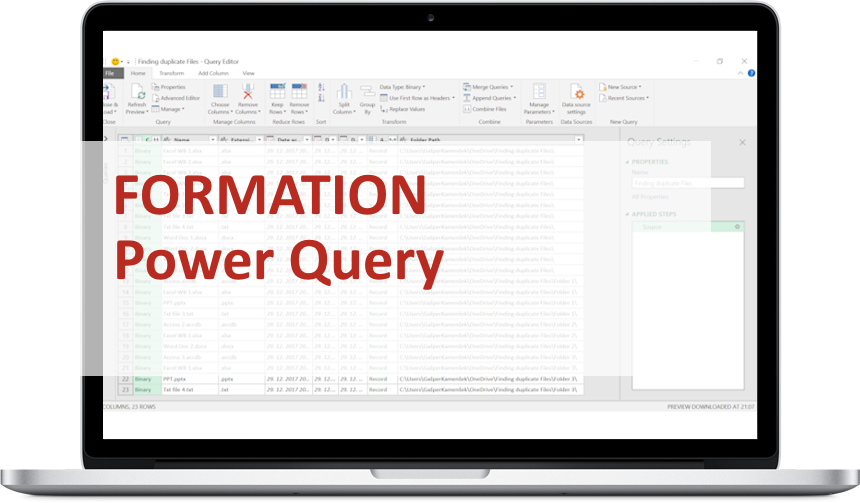Expand the New Source dropdown
Image resolution: width=860 pixels, height=503 pixels.
point(623,87)
